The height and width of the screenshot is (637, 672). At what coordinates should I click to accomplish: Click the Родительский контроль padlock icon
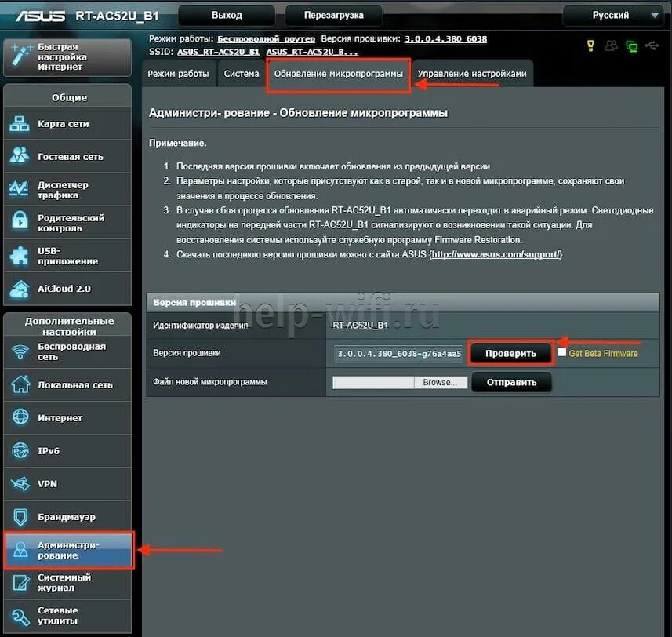point(20,221)
